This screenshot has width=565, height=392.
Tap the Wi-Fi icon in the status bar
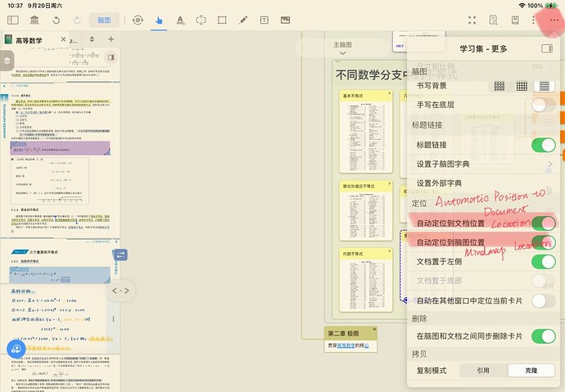[522, 6]
